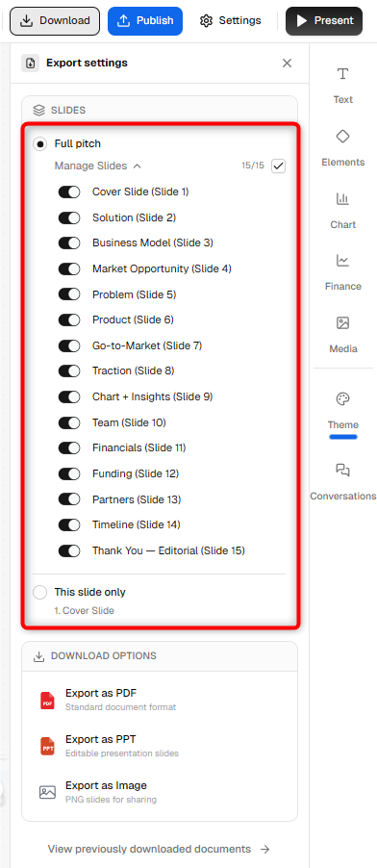This screenshot has width=377, height=868.
Task: Click the Settings gear icon
Action: tap(207, 21)
